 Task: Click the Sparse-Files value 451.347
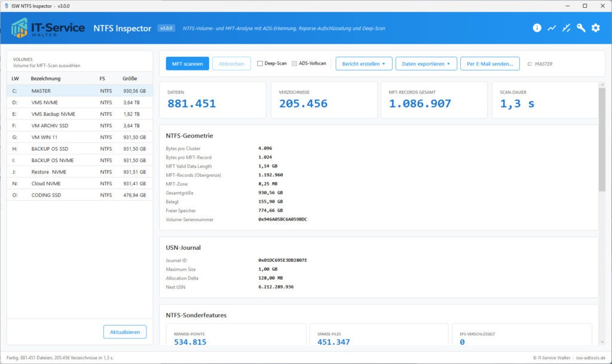coord(333,342)
